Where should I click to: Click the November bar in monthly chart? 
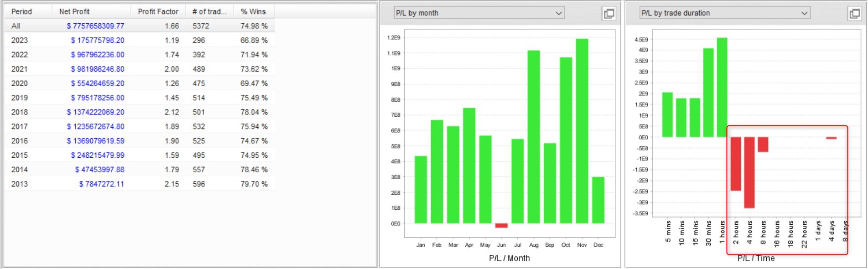pyautogui.click(x=582, y=131)
